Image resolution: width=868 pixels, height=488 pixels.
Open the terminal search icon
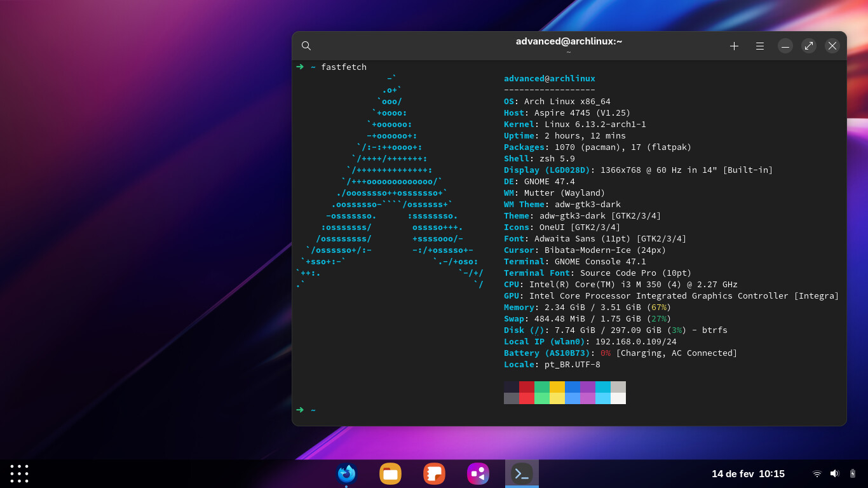(x=306, y=46)
